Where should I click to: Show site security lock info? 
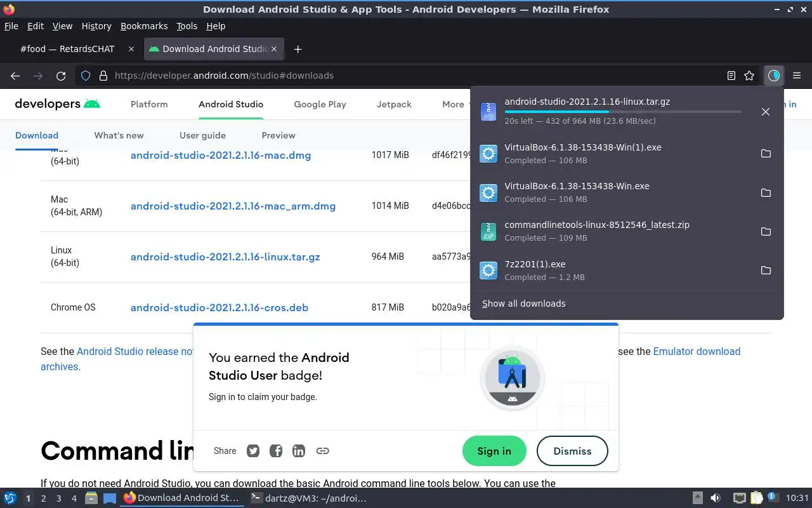[103, 76]
